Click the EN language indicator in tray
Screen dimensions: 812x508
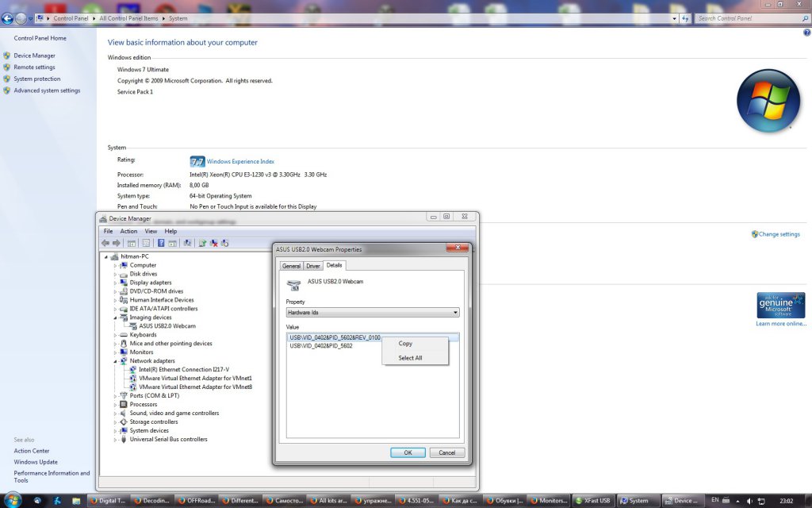click(x=714, y=500)
